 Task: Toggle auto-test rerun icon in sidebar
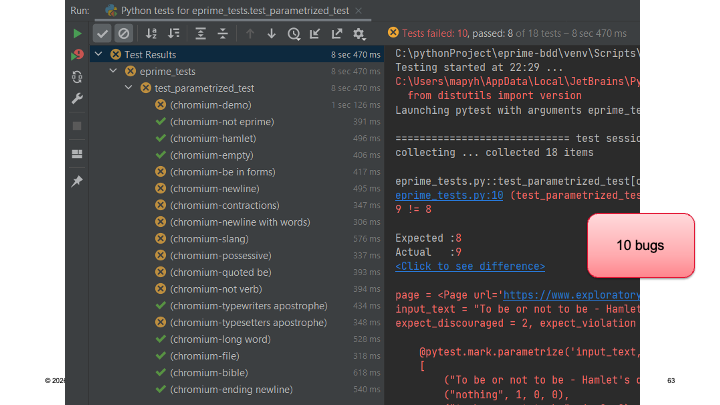[x=77, y=77]
